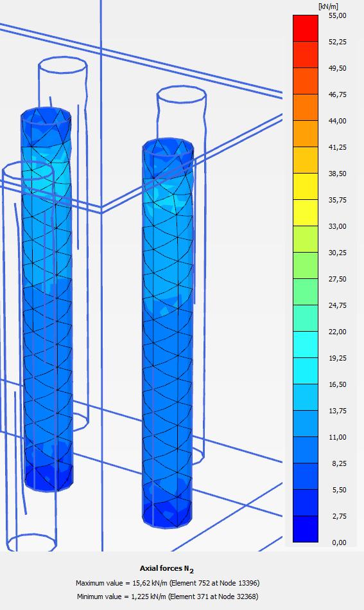Click the 16,50 legend value label
The image size is (364, 610).
coord(337,384)
